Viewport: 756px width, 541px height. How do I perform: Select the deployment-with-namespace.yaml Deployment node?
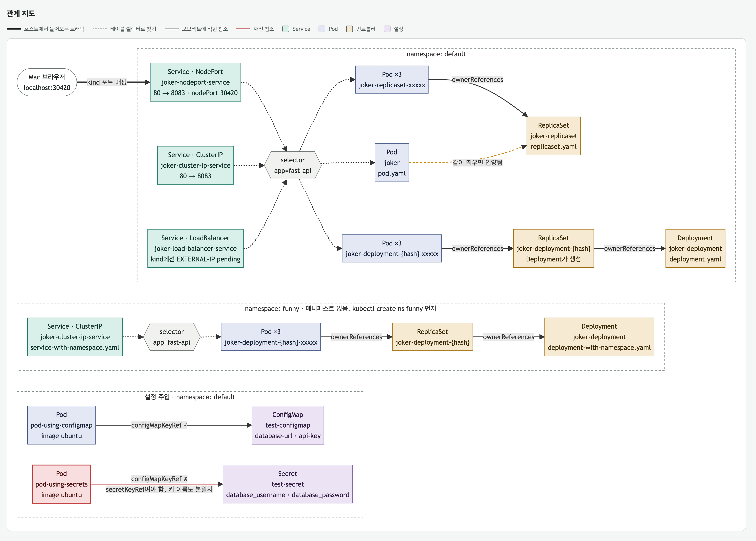[x=599, y=337]
